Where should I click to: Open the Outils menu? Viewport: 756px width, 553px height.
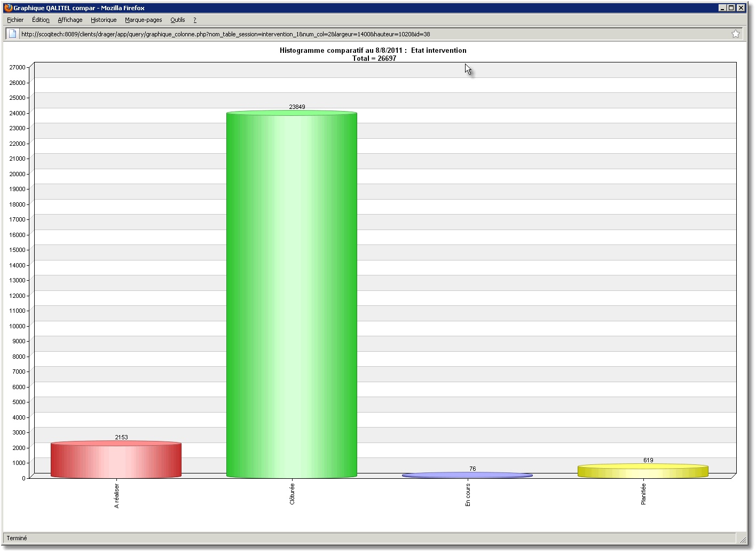click(178, 20)
